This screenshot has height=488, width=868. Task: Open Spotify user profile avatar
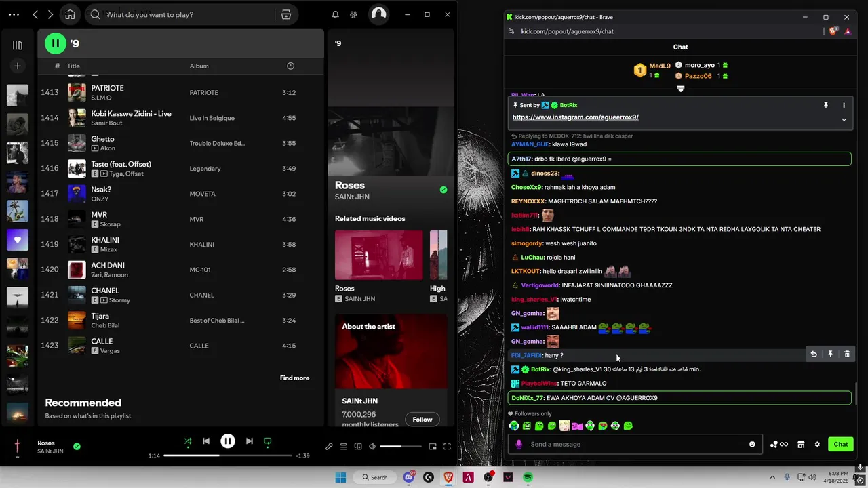coord(379,14)
